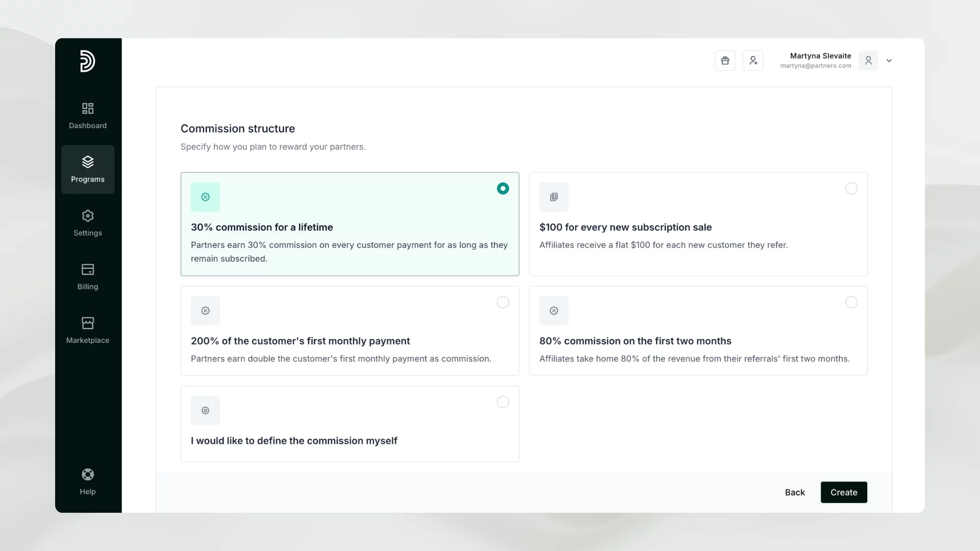Click the gift box icon in header
Viewport: 980px width, 551px height.
(725, 61)
